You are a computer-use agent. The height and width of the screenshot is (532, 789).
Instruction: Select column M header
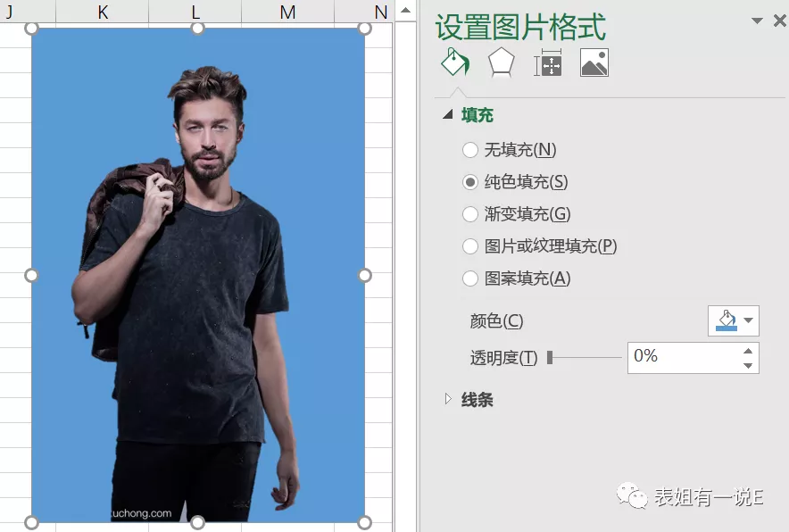tap(287, 11)
